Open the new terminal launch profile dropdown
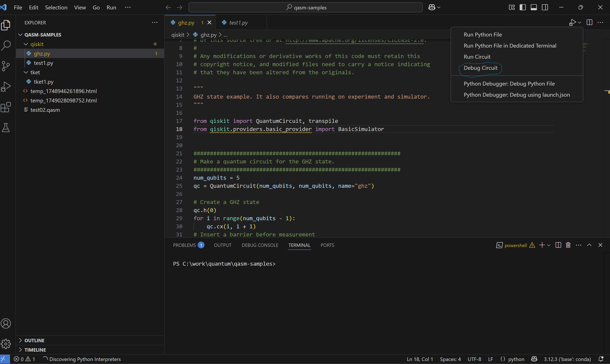Viewport: 610px width, 364px height. (549, 245)
